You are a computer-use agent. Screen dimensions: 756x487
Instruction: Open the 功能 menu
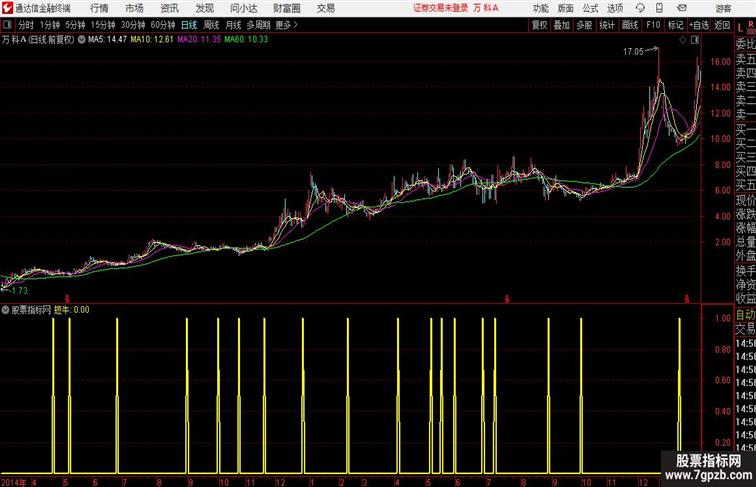[x=540, y=8]
